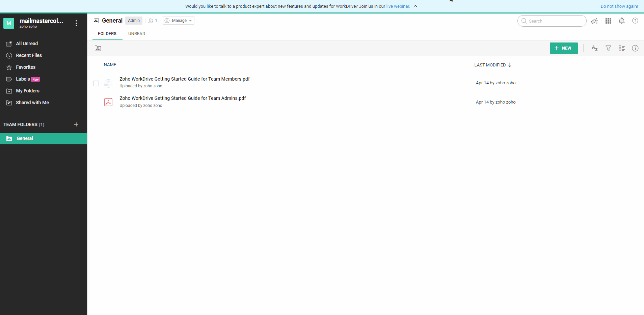The height and width of the screenshot is (315, 644).
Task: Expand the Manage dropdown
Action: 179,21
